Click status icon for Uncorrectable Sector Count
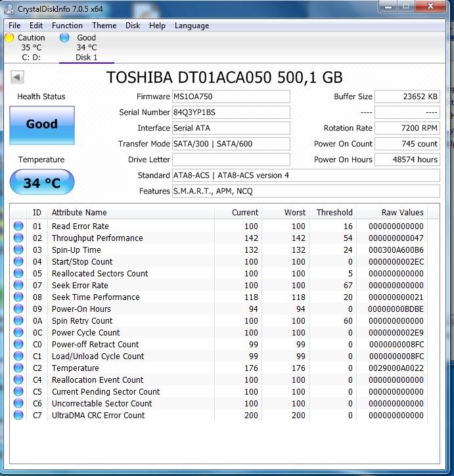454x476 pixels. click(x=18, y=403)
